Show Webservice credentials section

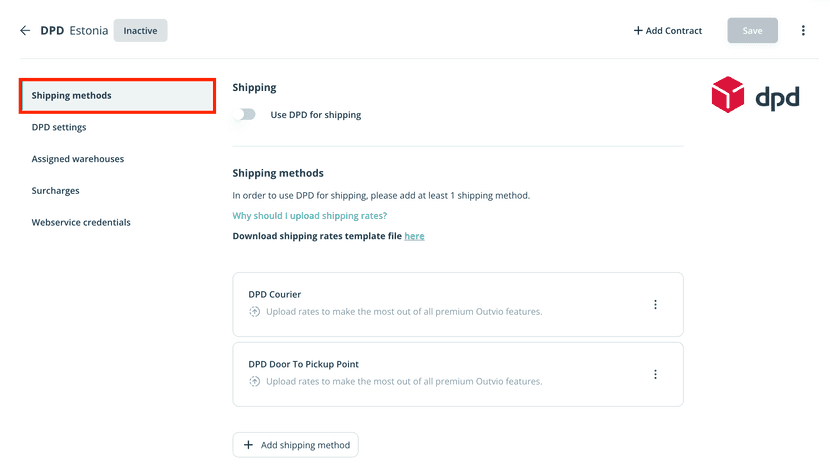pos(81,222)
